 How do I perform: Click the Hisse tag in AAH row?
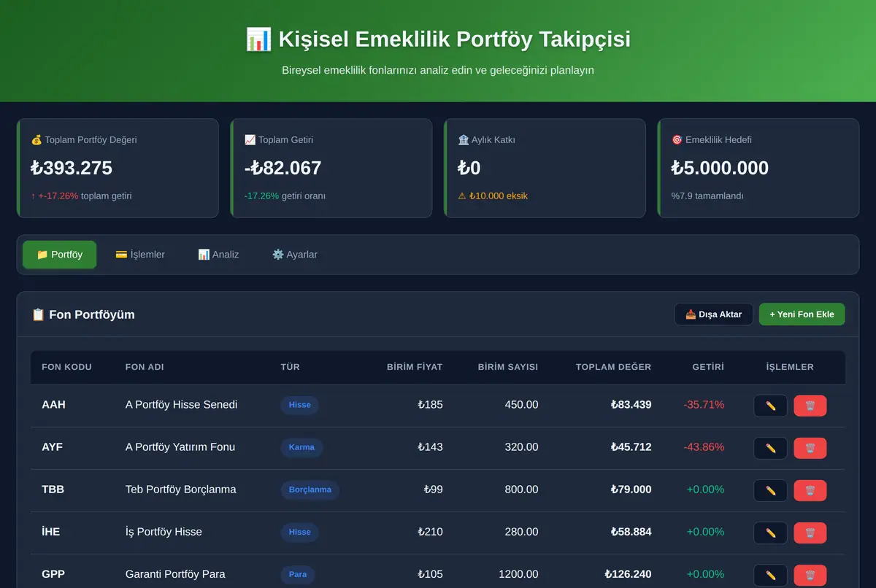(299, 405)
